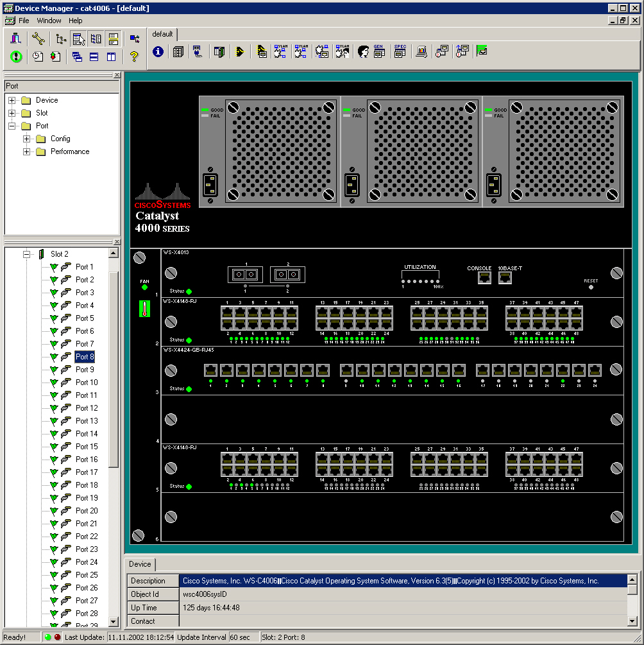Click the cascade windows icon
The image size is (644, 645).
tap(77, 56)
